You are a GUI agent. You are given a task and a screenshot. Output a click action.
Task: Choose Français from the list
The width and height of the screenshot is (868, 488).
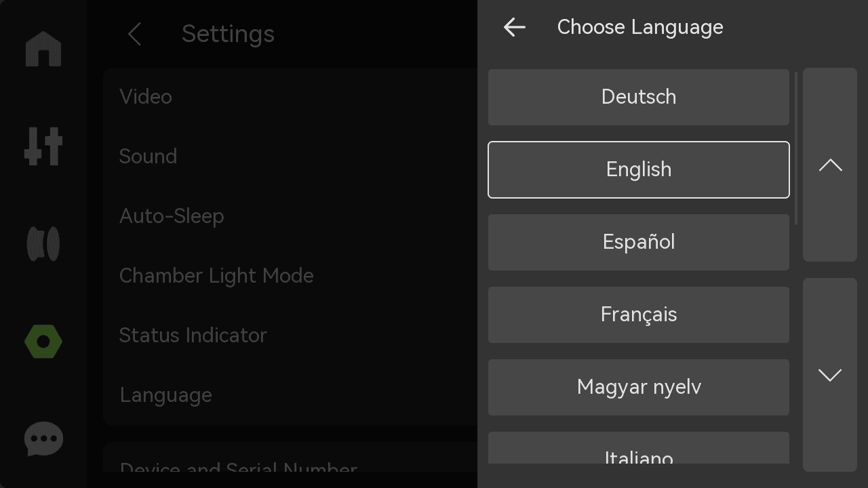pyautogui.click(x=639, y=314)
